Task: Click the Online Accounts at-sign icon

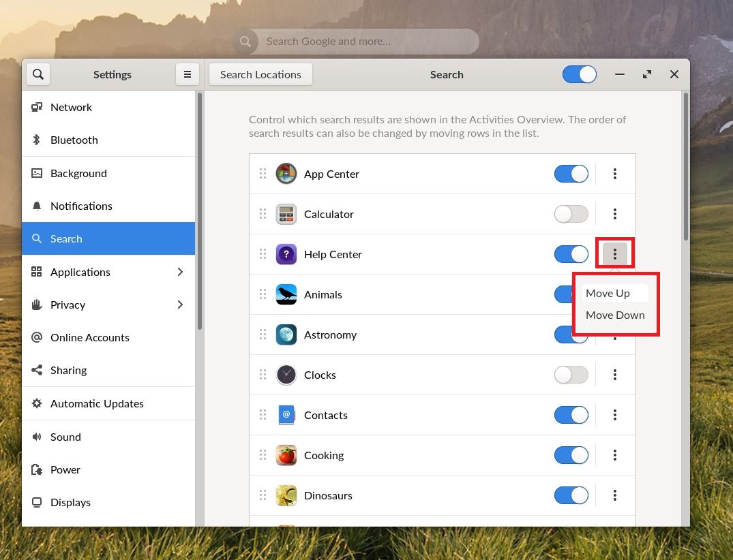Action: (36, 337)
